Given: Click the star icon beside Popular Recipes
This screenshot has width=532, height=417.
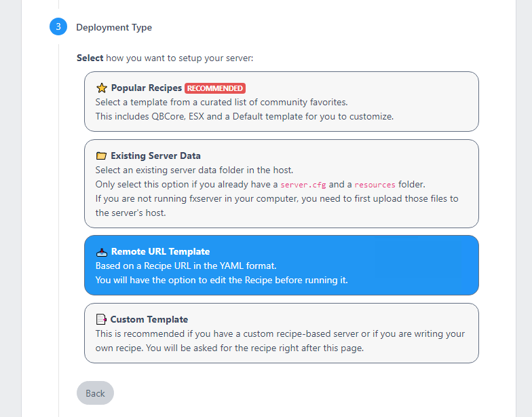Looking at the screenshot, I should coord(102,88).
